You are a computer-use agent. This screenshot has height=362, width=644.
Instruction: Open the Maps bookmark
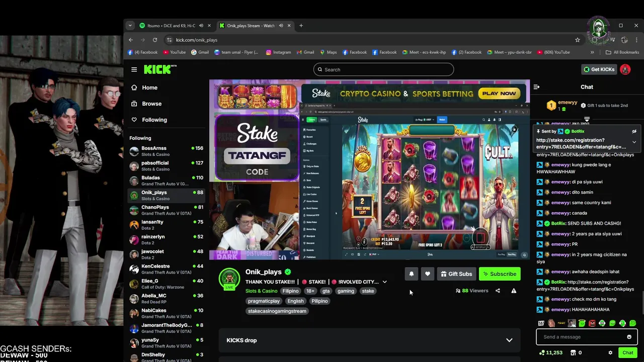click(x=328, y=52)
